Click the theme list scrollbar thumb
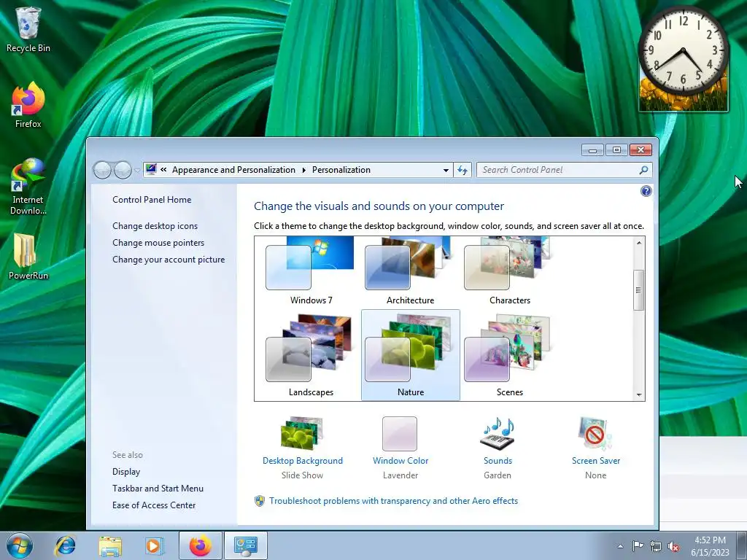 pyautogui.click(x=639, y=290)
